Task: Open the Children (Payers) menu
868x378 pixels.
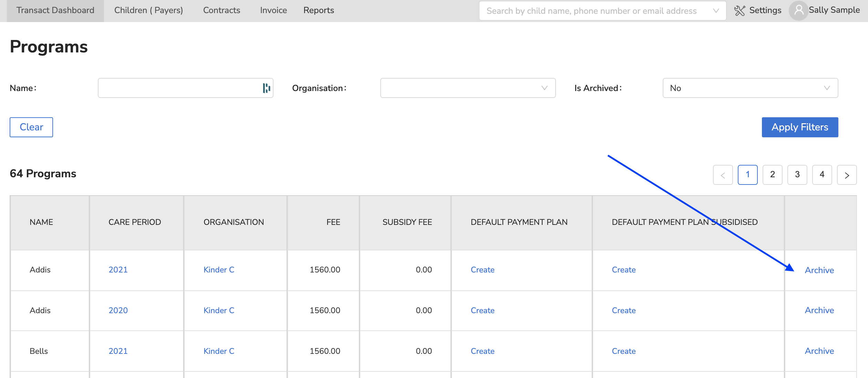Action: [x=148, y=10]
